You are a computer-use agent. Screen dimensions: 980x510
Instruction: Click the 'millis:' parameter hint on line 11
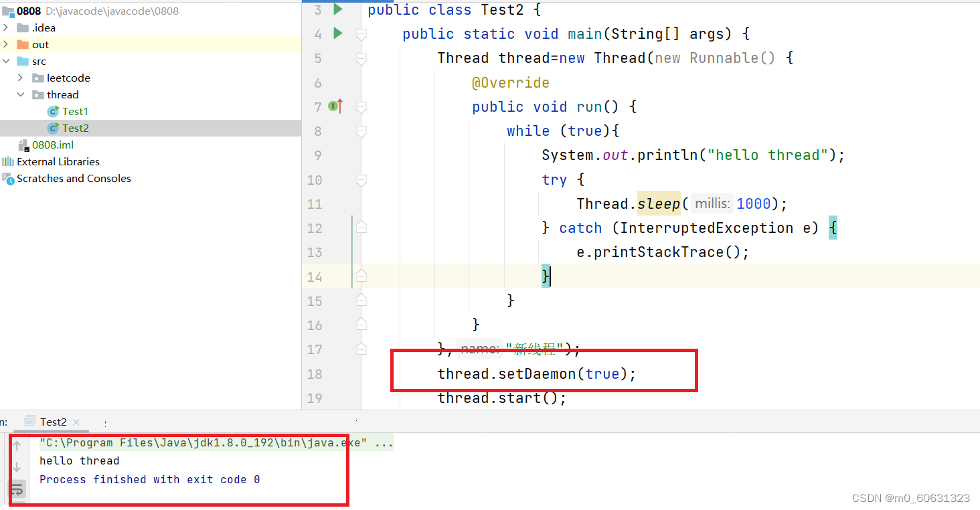pos(712,203)
